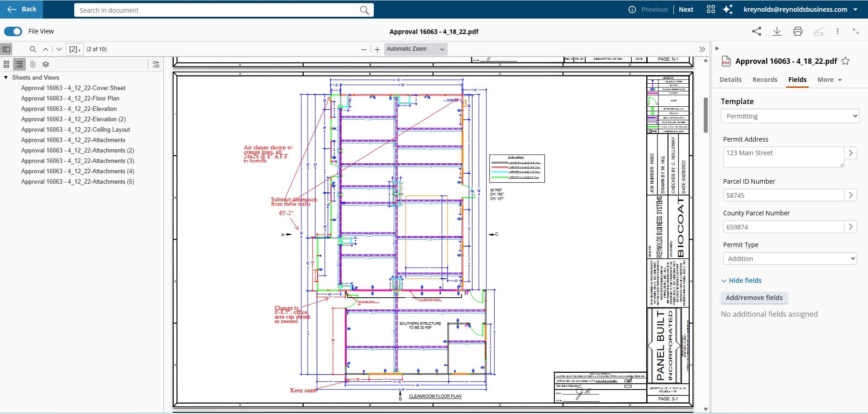Open the apps grid launcher
This screenshot has width=868, height=414.
point(710,9)
